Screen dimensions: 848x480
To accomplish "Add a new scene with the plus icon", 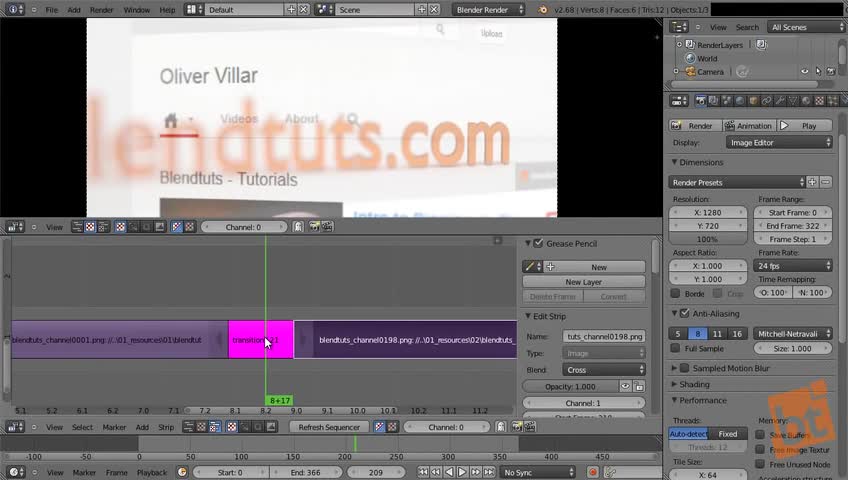I will pos(421,10).
